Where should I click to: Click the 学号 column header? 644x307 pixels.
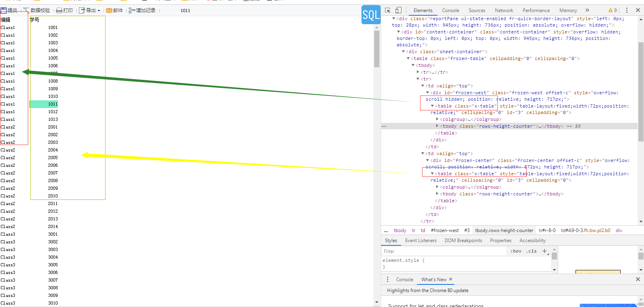(x=35, y=19)
